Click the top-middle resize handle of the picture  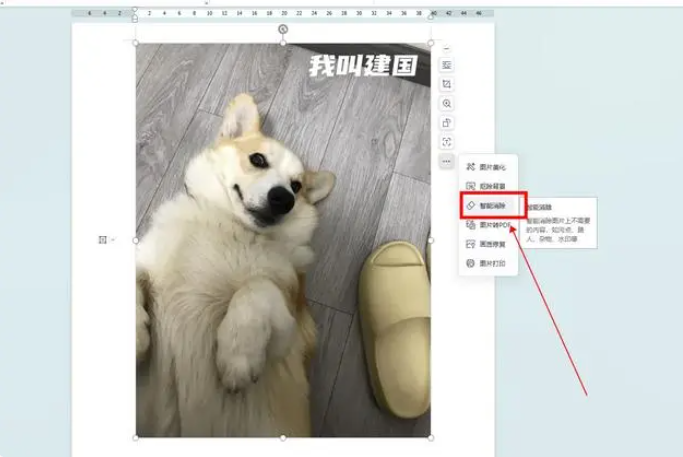(x=283, y=43)
